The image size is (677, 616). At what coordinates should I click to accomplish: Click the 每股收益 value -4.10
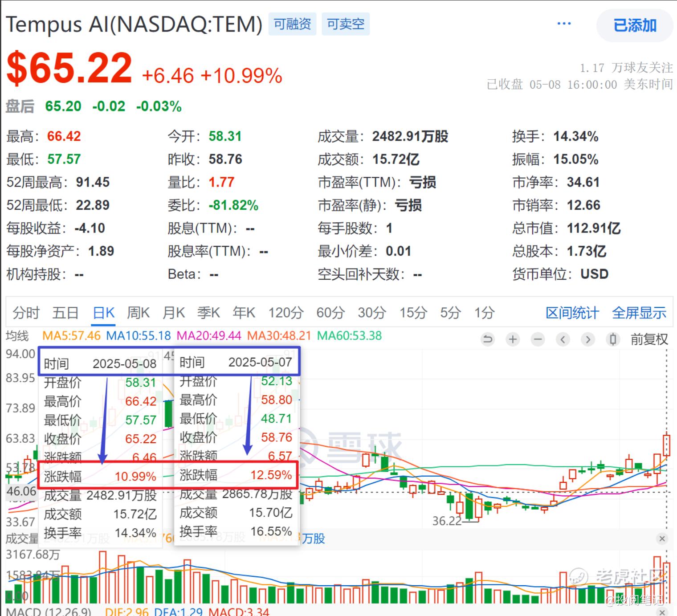click(x=90, y=228)
